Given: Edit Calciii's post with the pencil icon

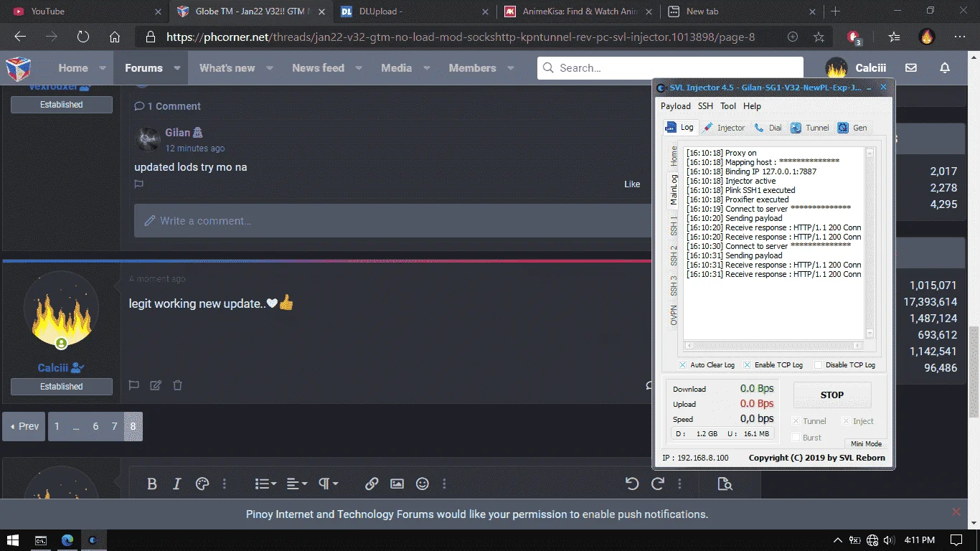Looking at the screenshot, I should [x=156, y=385].
